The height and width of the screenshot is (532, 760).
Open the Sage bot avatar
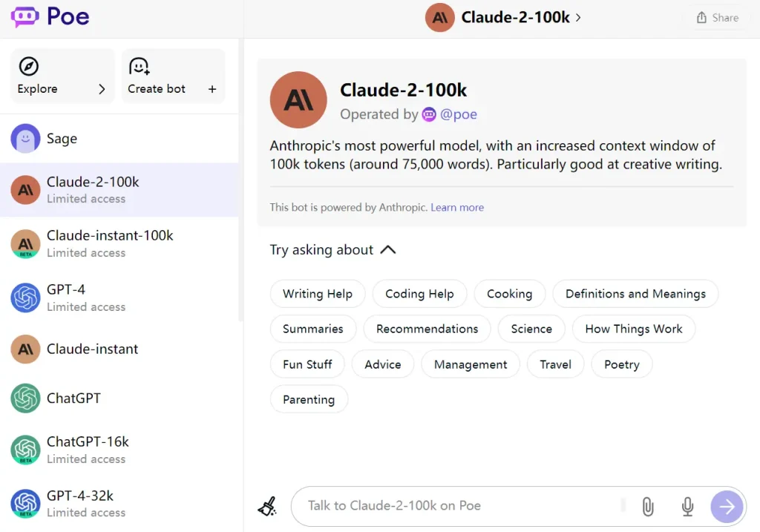pyautogui.click(x=25, y=139)
